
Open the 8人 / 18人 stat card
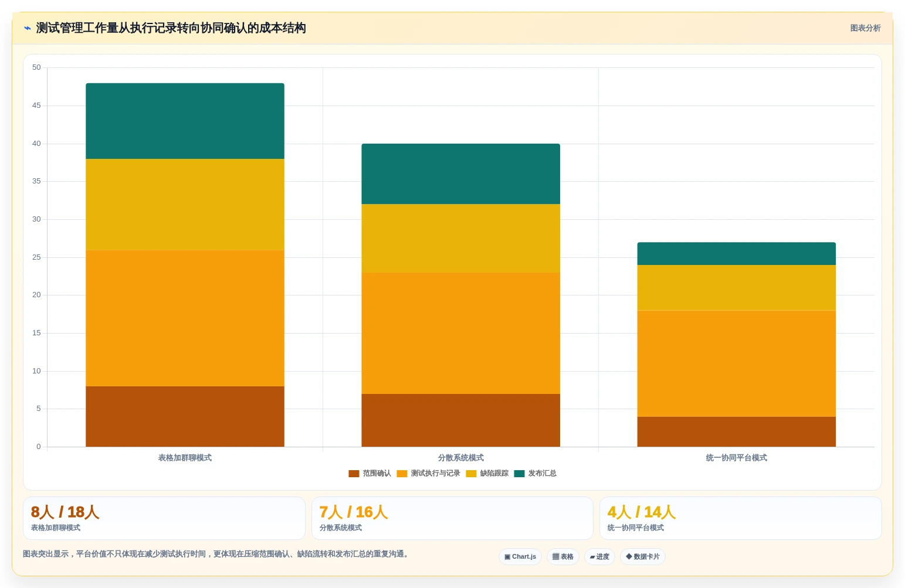(x=164, y=518)
